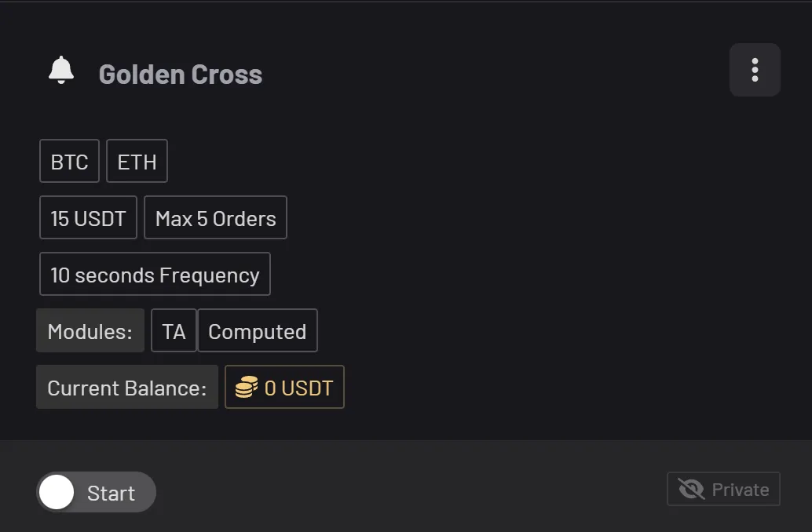This screenshot has width=812, height=532.
Task: Select the BTC tag
Action: [69, 161]
